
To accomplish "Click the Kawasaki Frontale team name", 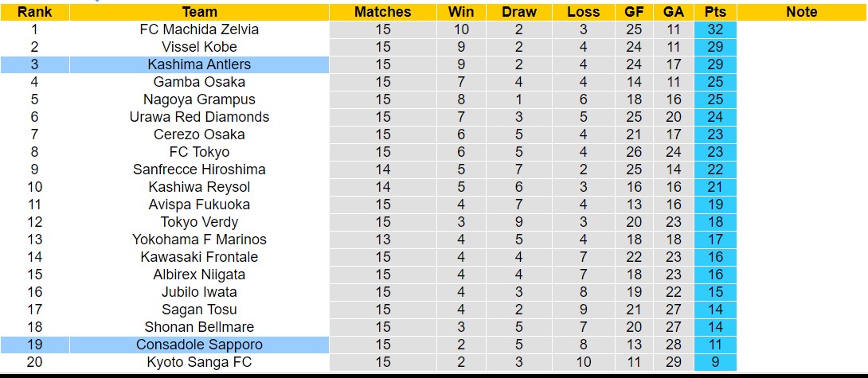I will 199,257.
